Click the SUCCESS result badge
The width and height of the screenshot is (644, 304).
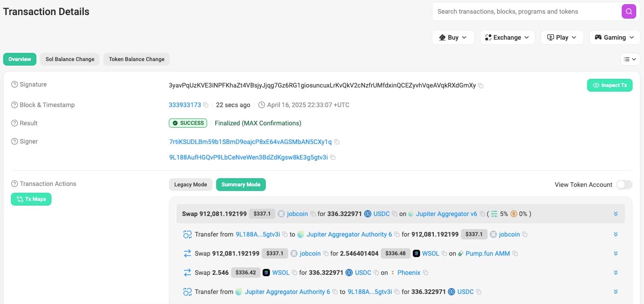[x=188, y=123]
